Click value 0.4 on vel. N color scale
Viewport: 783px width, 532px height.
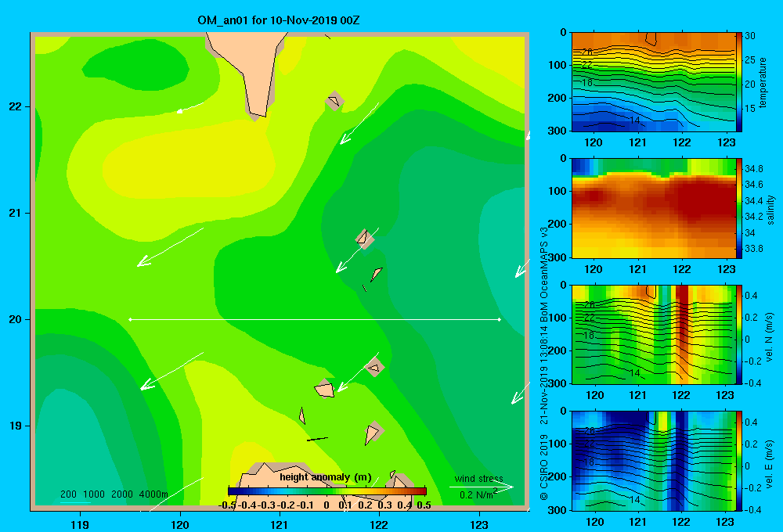(x=751, y=296)
